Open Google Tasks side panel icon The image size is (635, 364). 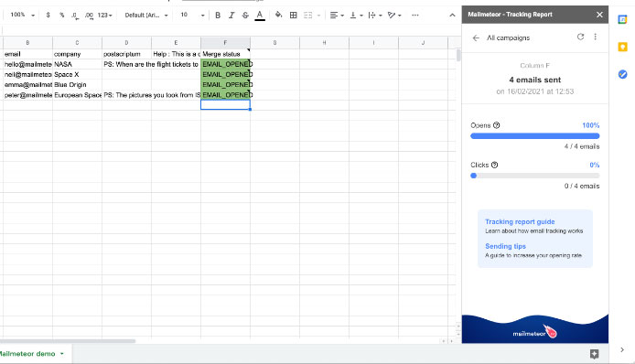coord(622,74)
